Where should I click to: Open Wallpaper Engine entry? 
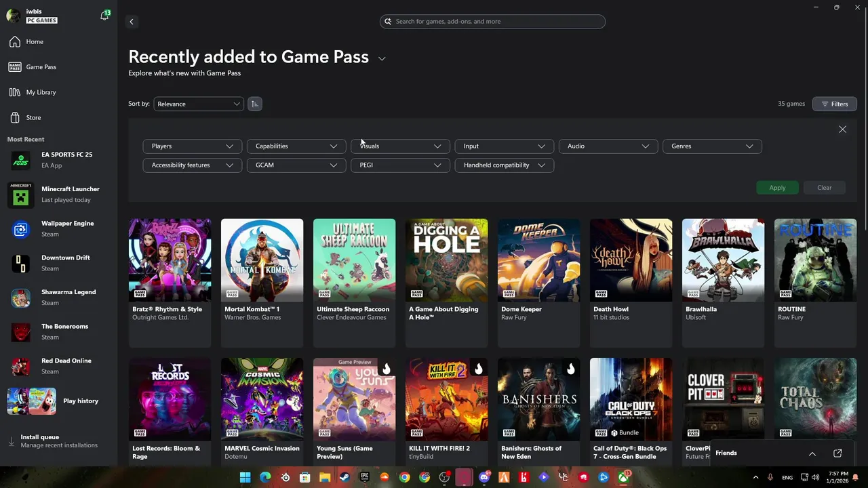coord(58,229)
